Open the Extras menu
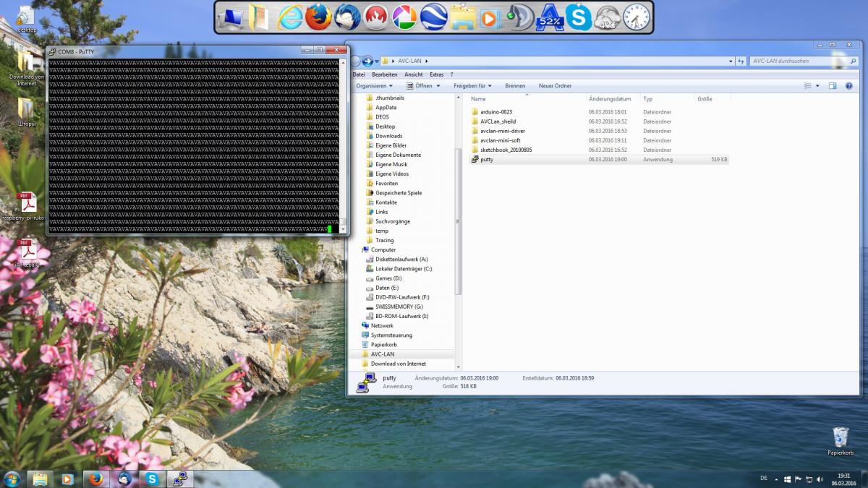Screen dimensions: 868x488 [436, 74]
